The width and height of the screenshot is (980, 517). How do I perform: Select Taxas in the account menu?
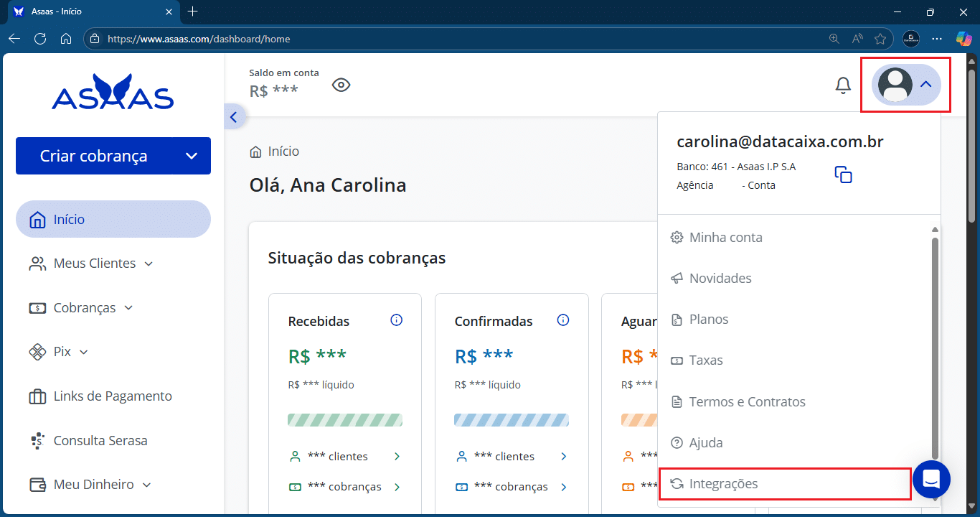click(706, 360)
